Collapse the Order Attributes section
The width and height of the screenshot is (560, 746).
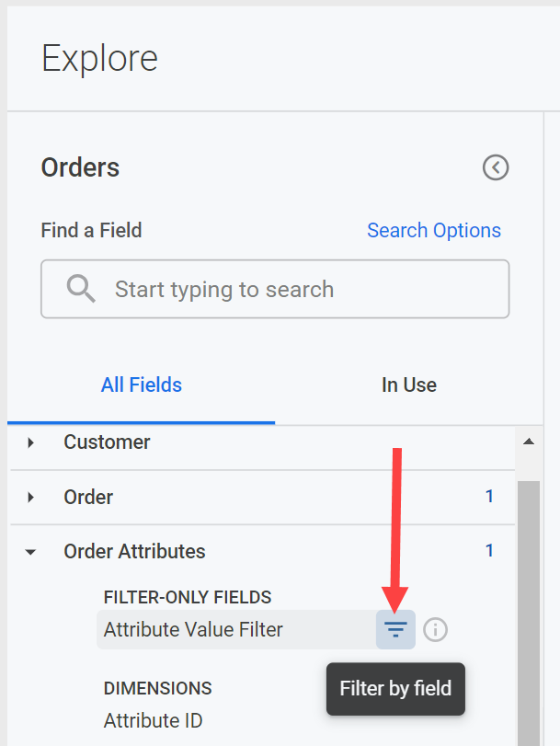click(x=30, y=551)
